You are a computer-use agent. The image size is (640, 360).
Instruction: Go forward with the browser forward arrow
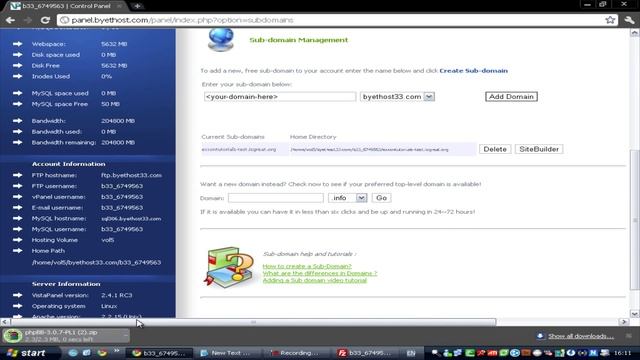[x=28, y=20]
